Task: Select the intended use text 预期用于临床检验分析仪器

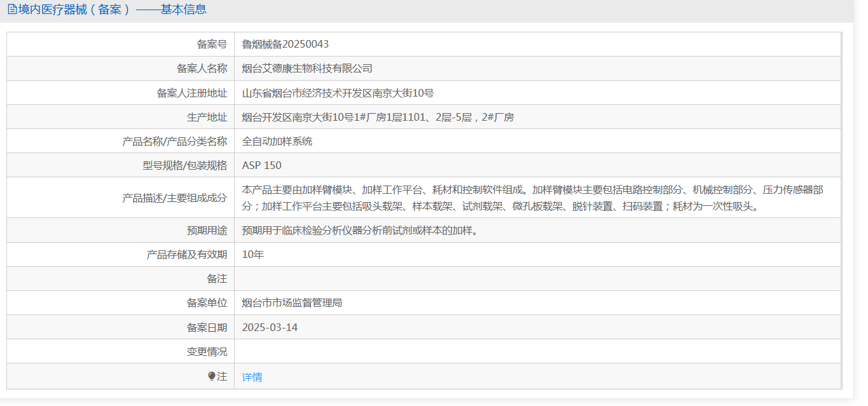Action: coord(360,230)
